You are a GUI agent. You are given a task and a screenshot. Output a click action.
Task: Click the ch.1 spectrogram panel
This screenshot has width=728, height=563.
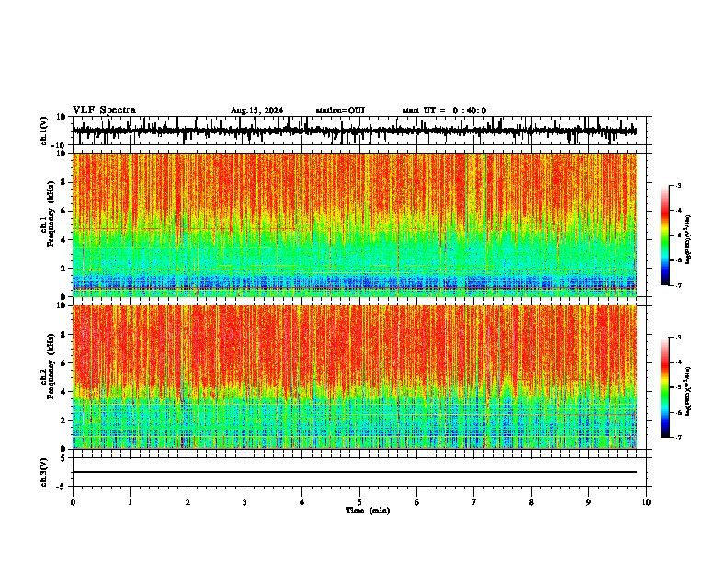(355, 224)
